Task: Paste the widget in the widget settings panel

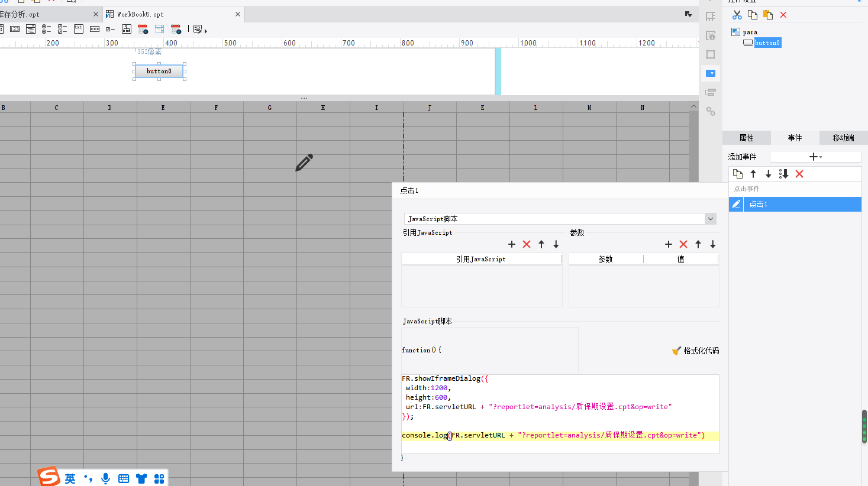Action: (768, 15)
